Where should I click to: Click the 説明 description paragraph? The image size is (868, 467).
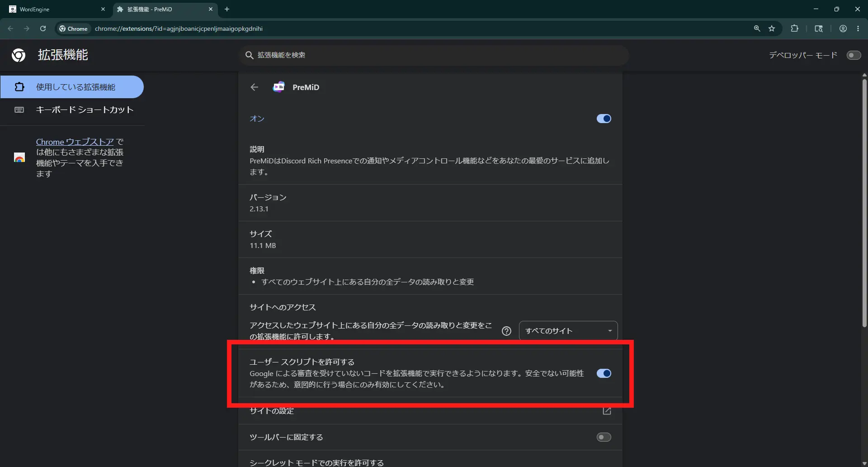coord(429,166)
